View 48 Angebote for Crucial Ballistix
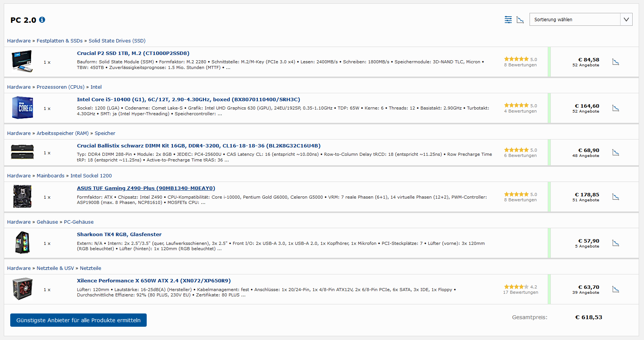Viewport: 644px width, 340px height. 586,156
